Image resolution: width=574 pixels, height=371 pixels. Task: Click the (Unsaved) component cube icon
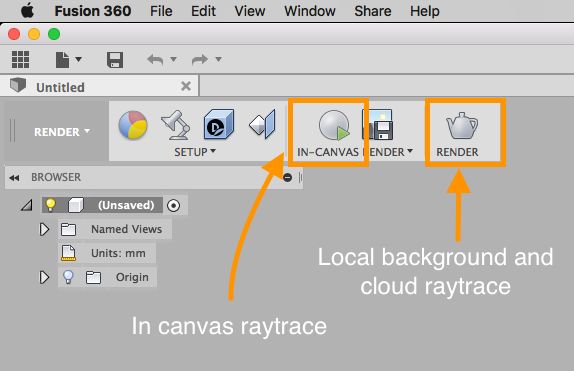click(76, 205)
